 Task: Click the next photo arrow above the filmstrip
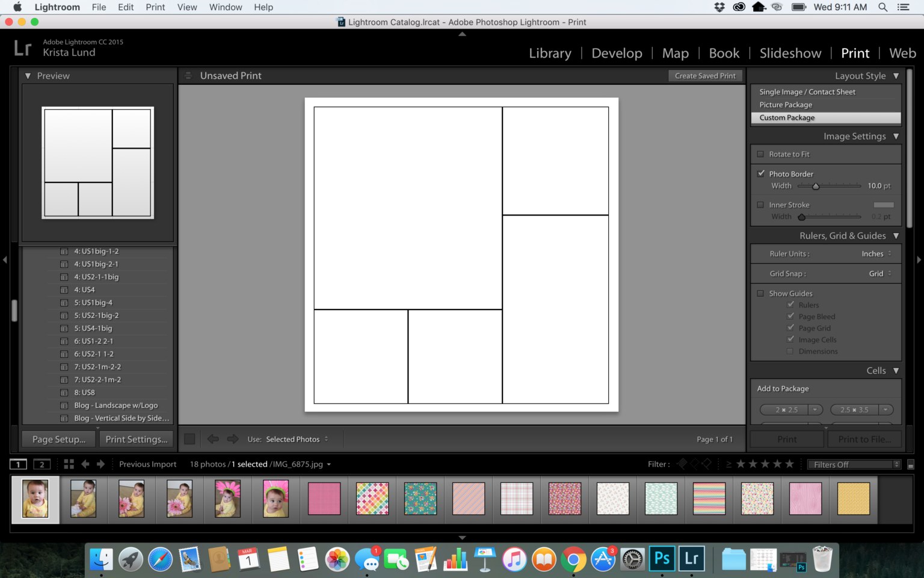coord(100,464)
